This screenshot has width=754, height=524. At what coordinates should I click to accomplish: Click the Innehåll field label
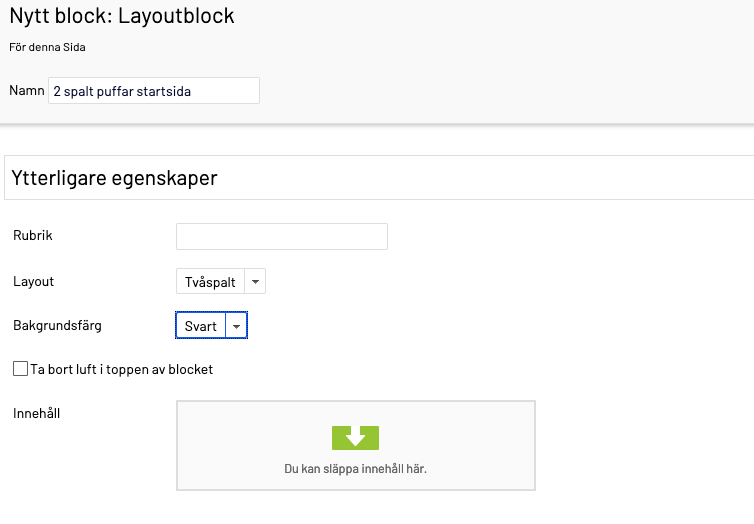(37, 413)
